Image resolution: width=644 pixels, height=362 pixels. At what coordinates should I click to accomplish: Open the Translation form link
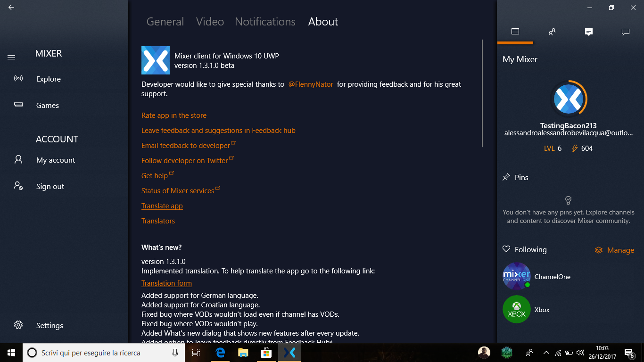[x=166, y=283]
